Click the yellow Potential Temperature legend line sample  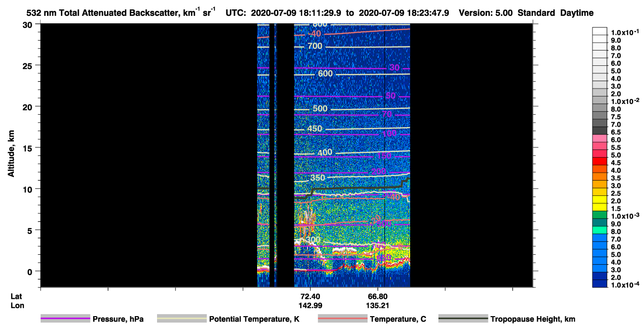[181, 319]
